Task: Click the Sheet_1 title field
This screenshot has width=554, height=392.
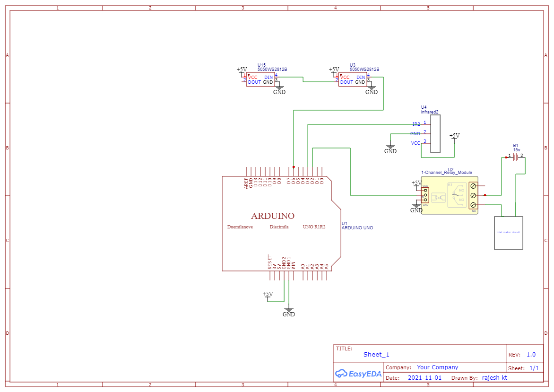Action: point(376,355)
